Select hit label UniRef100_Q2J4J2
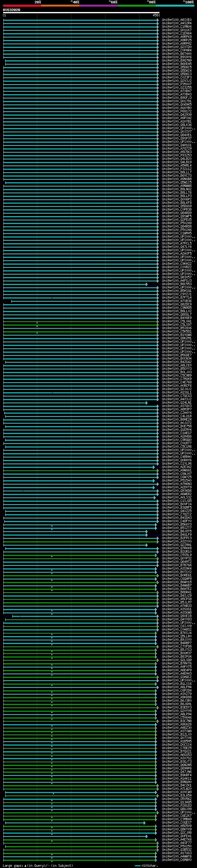Screen dimensions: 197x868 [177, 389]
